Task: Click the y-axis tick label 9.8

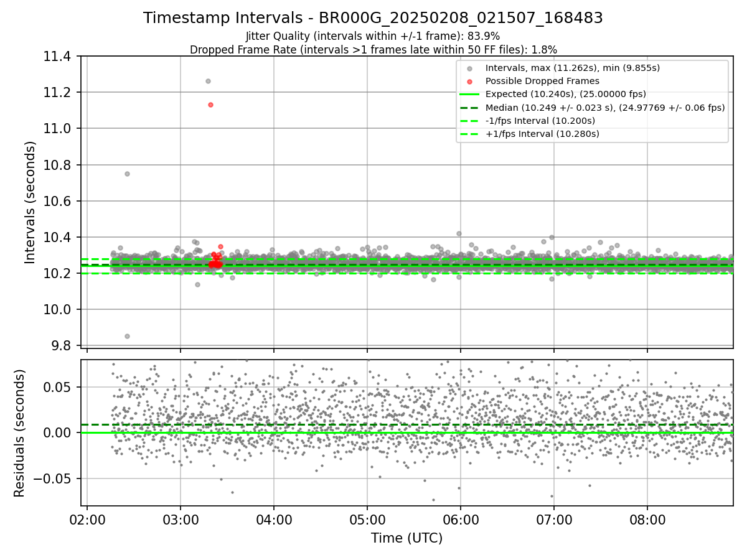Action: pos(62,345)
